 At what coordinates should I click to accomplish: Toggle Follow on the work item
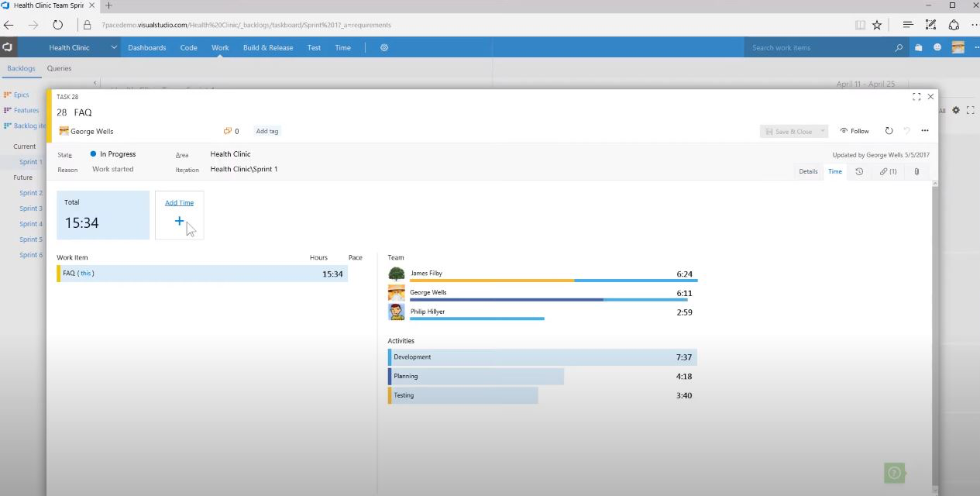[x=854, y=130]
